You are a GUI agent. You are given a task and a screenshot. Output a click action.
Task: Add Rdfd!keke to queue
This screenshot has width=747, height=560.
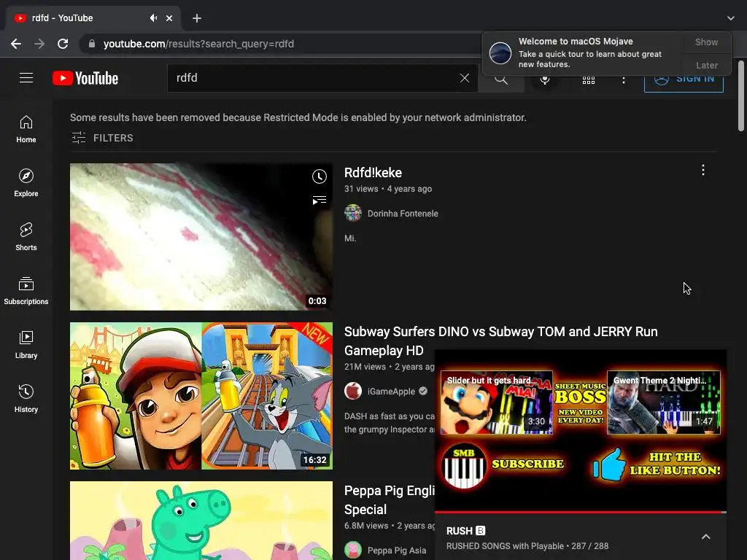point(320,201)
